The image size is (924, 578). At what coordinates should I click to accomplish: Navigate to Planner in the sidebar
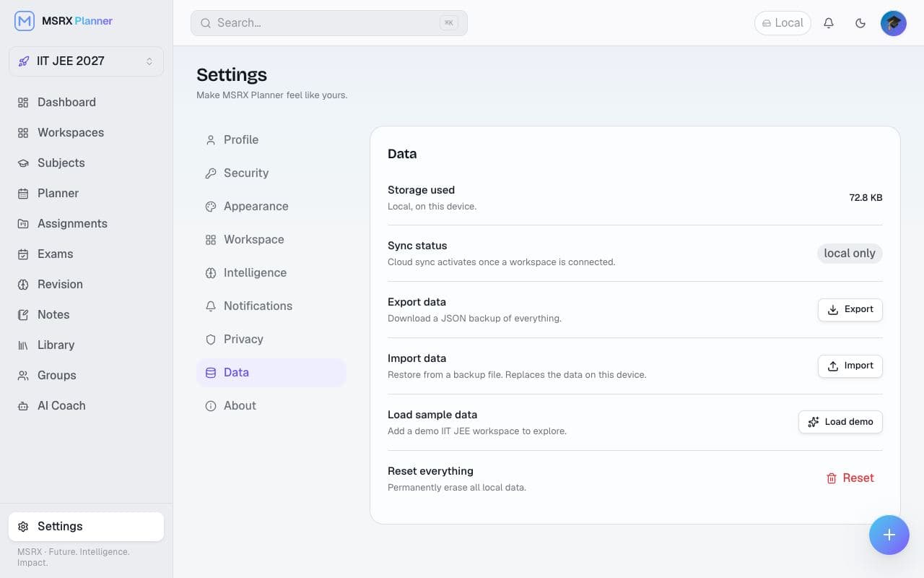click(86, 193)
